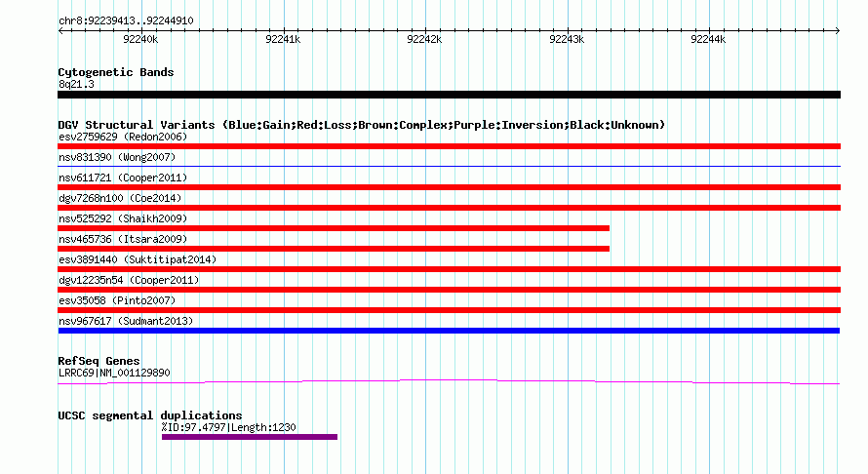This screenshot has height=474, width=868.
Task: Select variant label dgv12235n54 (Cooper2011)
Action: pos(129,280)
